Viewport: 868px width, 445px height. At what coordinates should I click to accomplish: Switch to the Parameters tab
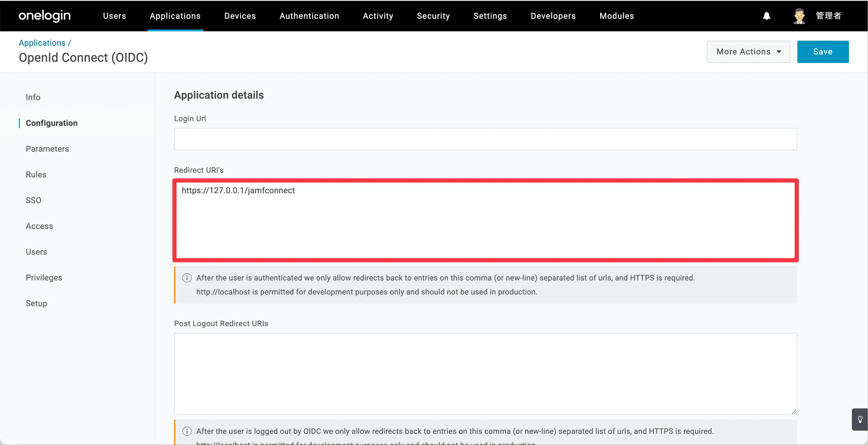coord(47,149)
